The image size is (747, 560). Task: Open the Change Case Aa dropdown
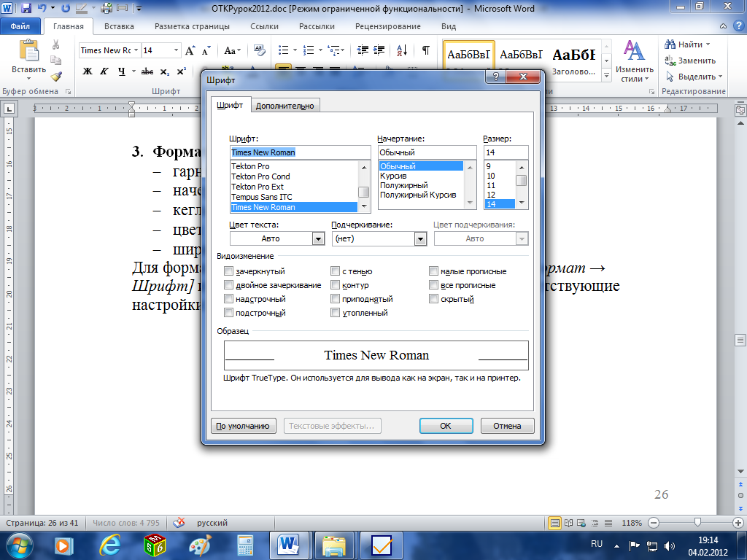point(233,50)
